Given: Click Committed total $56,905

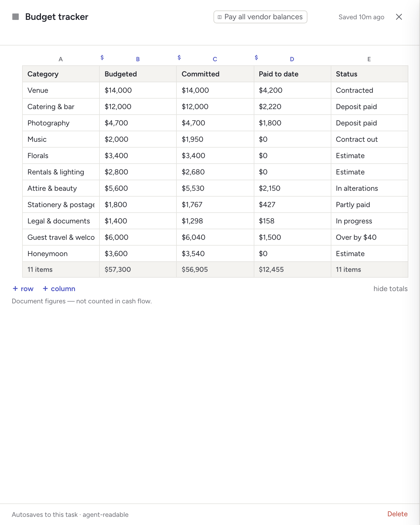Looking at the screenshot, I should point(215,269).
